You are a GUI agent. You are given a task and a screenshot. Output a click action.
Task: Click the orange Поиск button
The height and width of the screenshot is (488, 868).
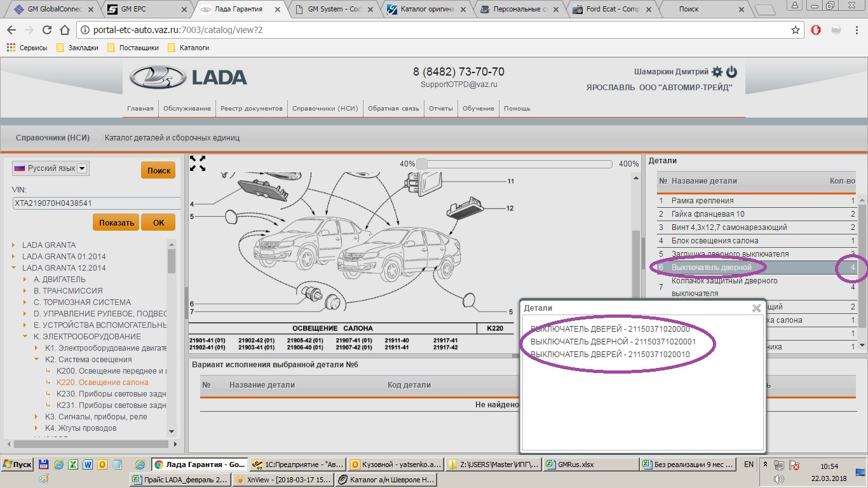(x=158, y=170)
